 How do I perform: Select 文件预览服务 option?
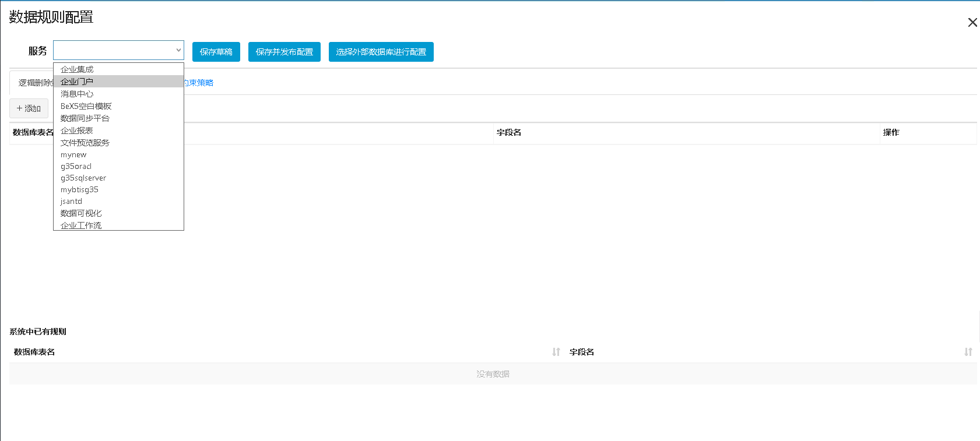tap(85, 143)
